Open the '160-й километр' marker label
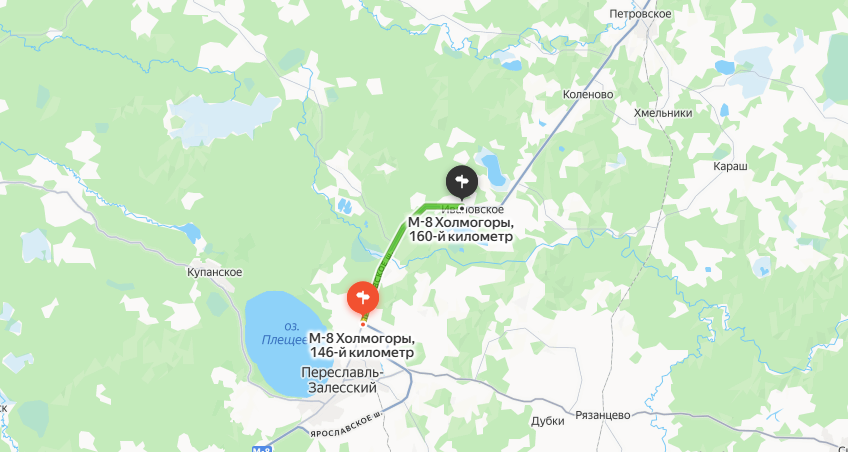The height and width of the screenshot is (452, 848). tap(460, 230)
